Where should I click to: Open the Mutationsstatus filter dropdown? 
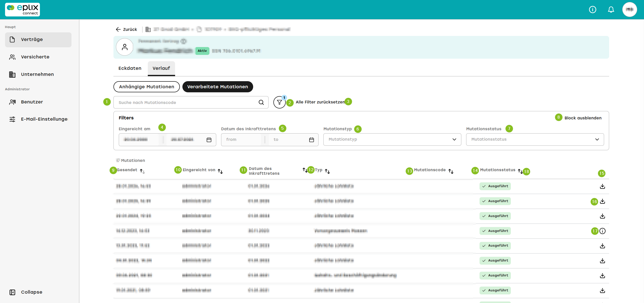pyautogui.click(x=535, y=139)
